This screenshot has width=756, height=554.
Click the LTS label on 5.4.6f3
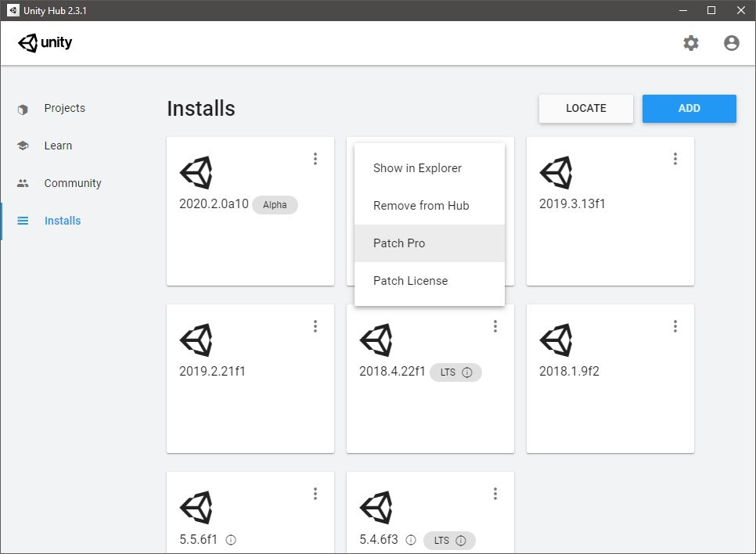coord(441,541)
